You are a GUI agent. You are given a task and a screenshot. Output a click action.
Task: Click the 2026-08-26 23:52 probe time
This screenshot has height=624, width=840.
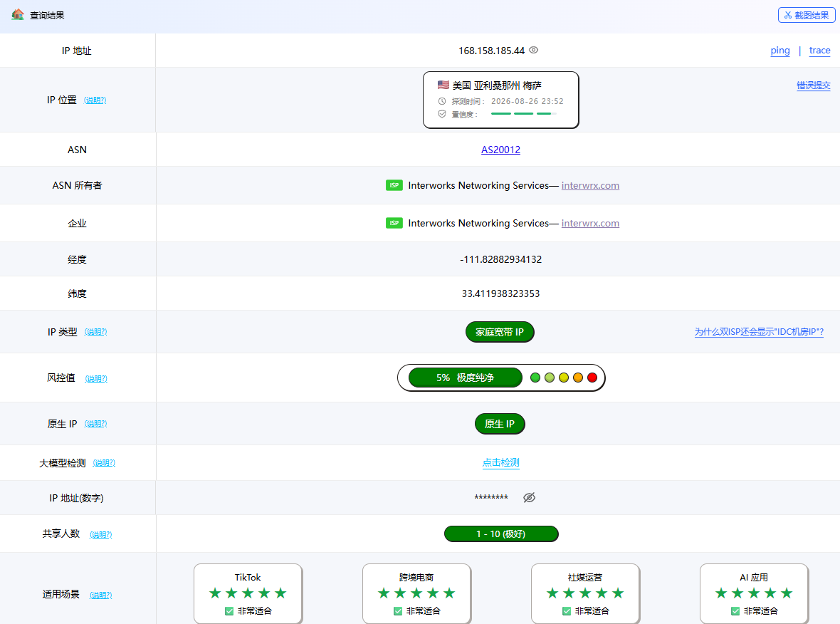[527, 100]
